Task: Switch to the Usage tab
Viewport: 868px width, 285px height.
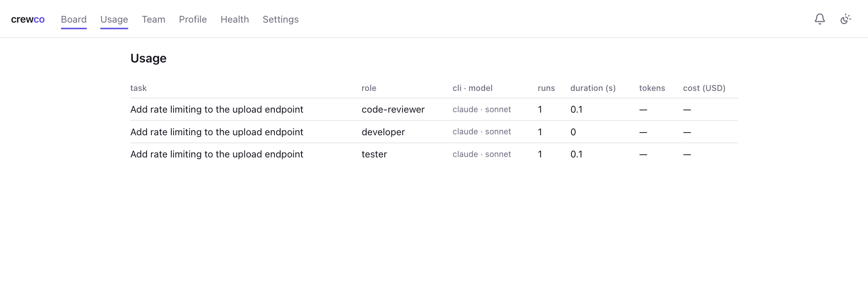Action: click(x=114, y=19)
